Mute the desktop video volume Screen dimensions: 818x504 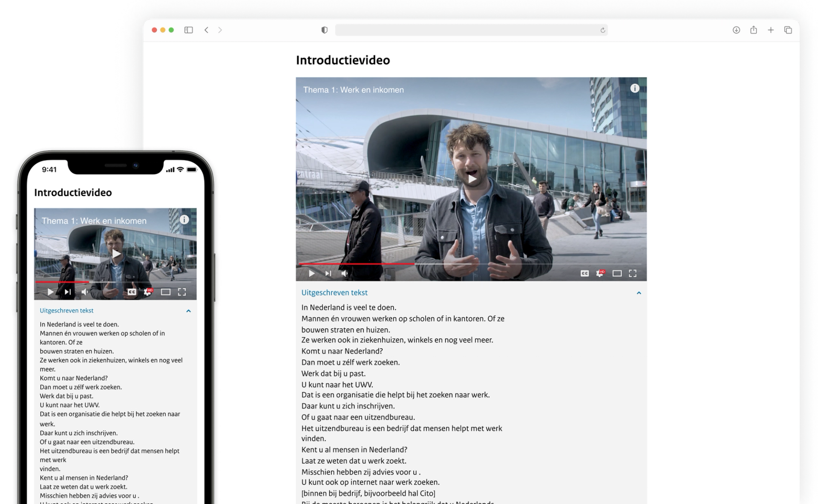click(345, 273)
